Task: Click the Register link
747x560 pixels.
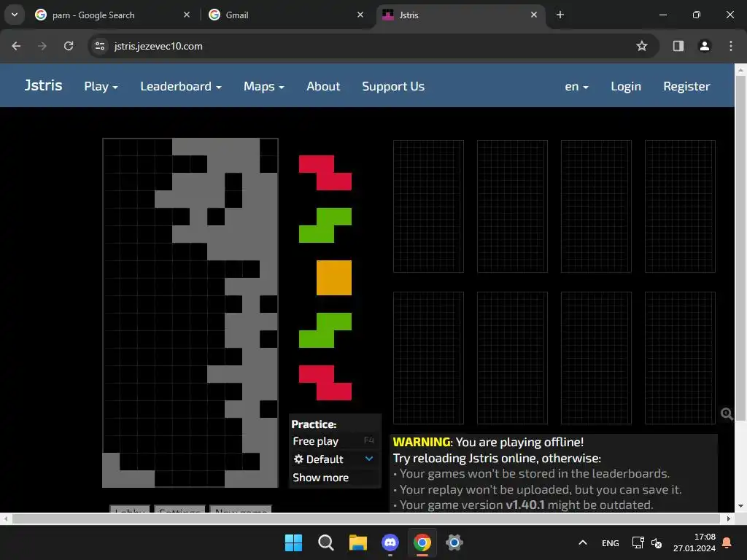Action: 686,86
